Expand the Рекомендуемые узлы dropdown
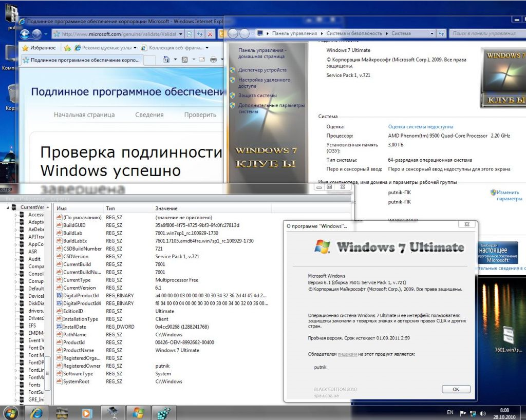 pos(135,48)
